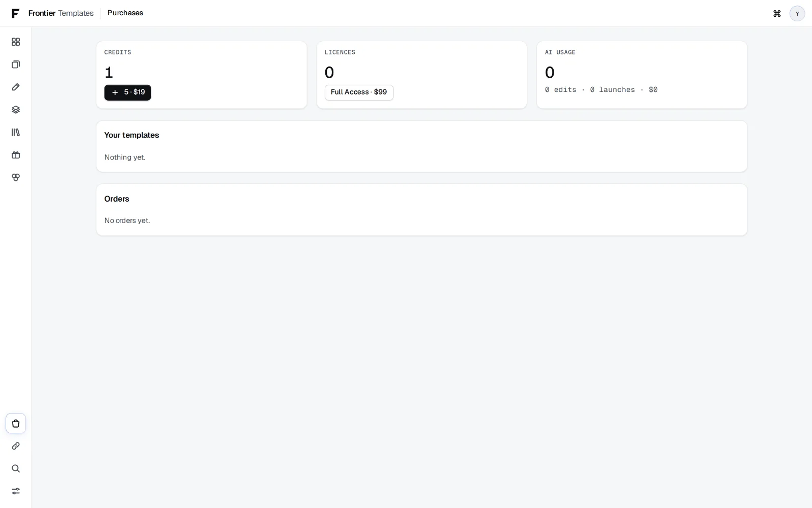Screen dimensions: 812x508
Task: Click the 'No orders yet.' text
Action: click(127, 220)
